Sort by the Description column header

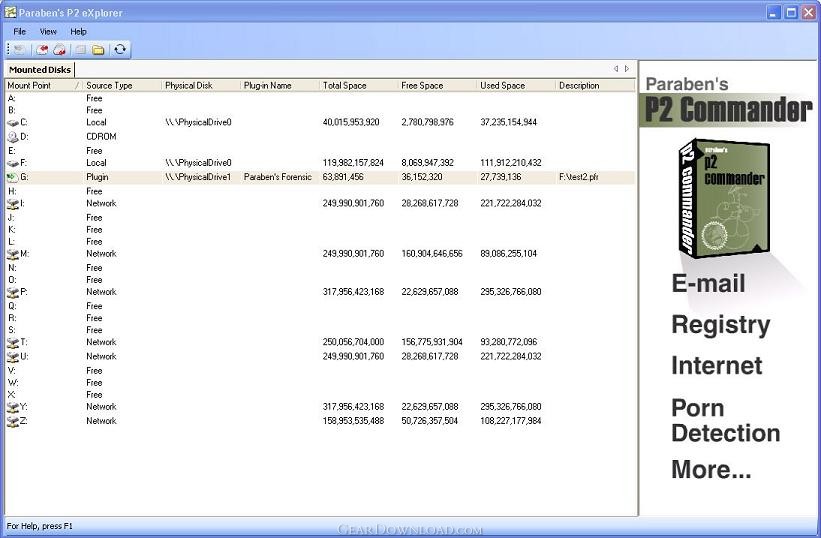tap(595, 85)
